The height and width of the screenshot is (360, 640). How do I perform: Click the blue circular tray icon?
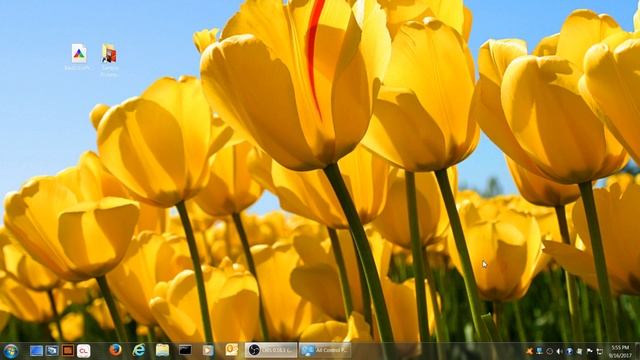pyautogui.click(x=569, y=351)
